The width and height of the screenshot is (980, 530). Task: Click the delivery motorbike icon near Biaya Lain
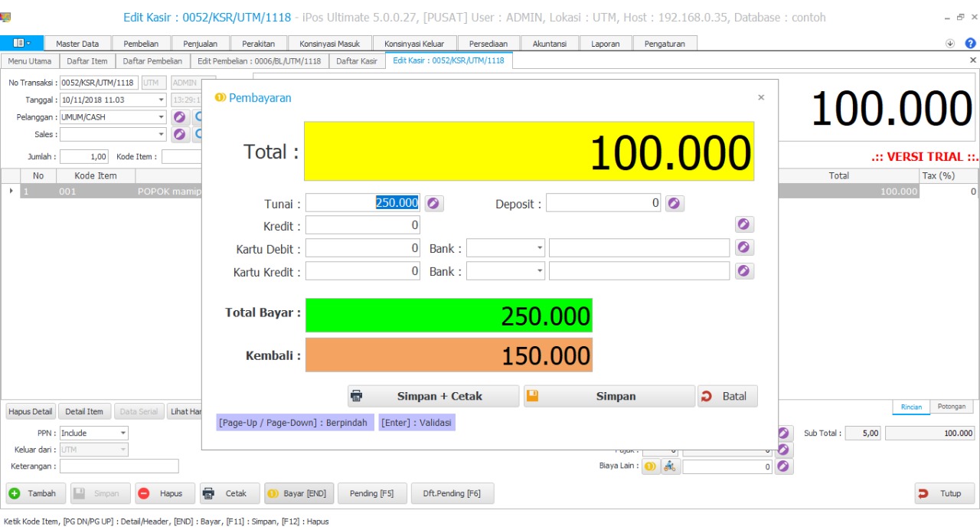pos(670,466)
